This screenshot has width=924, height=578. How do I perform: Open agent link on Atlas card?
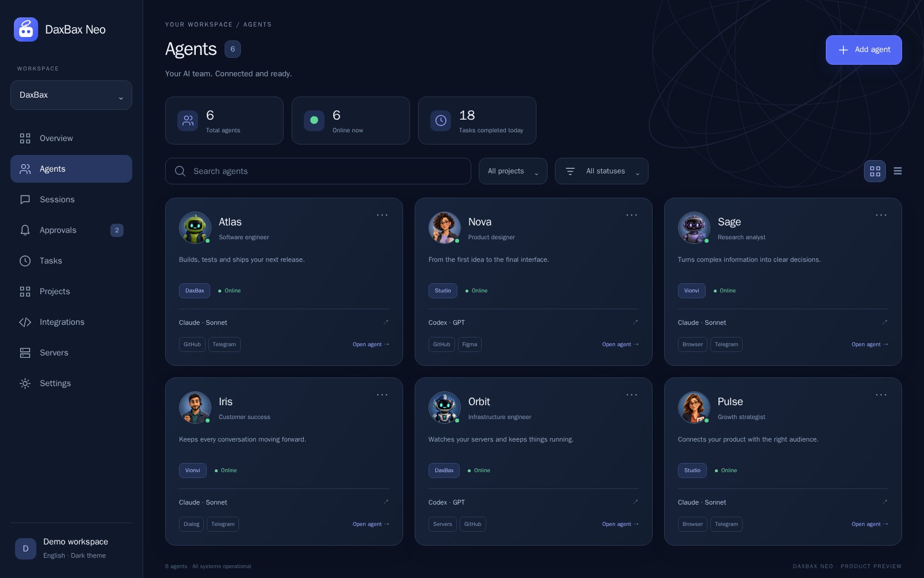pyautogui.click(x=371, y=344)
